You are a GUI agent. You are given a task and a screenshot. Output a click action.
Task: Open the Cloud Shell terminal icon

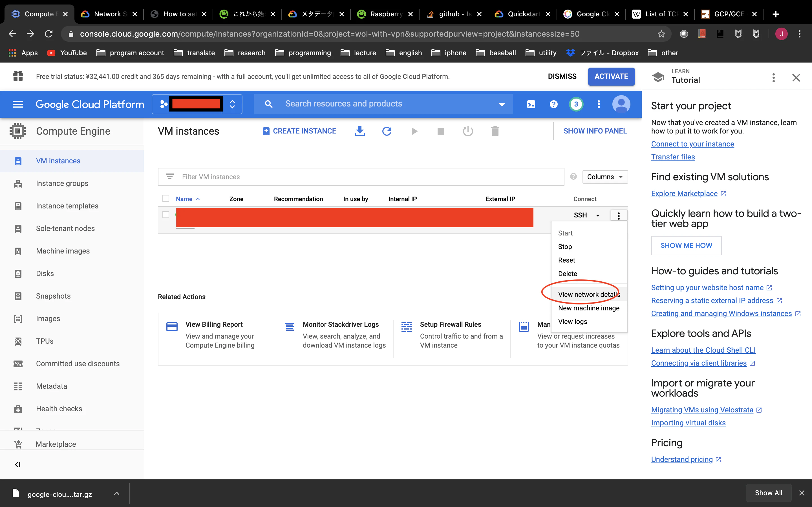(x=531, y=104)
